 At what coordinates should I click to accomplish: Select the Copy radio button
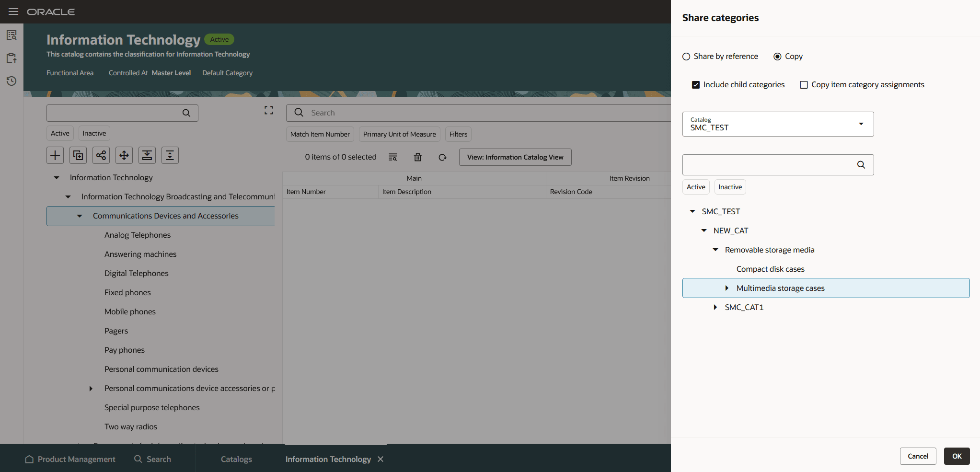pyautogui.click(x=777, y=57)
